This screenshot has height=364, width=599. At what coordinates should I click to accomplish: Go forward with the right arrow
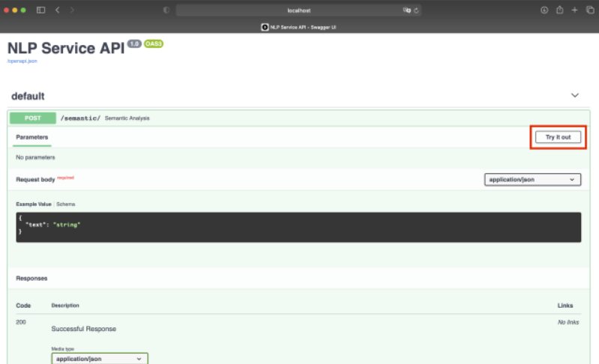point(72,10)
